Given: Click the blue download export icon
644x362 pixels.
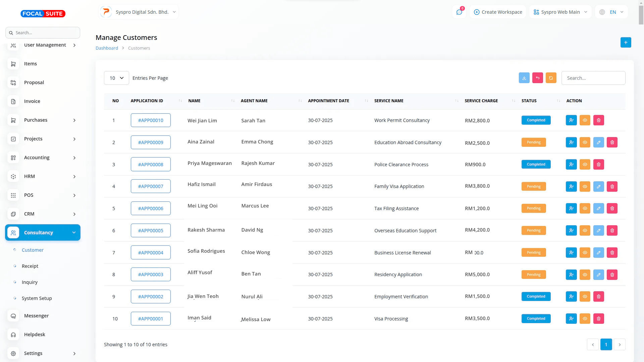Looking at the screenshot, I should point(524,78).
